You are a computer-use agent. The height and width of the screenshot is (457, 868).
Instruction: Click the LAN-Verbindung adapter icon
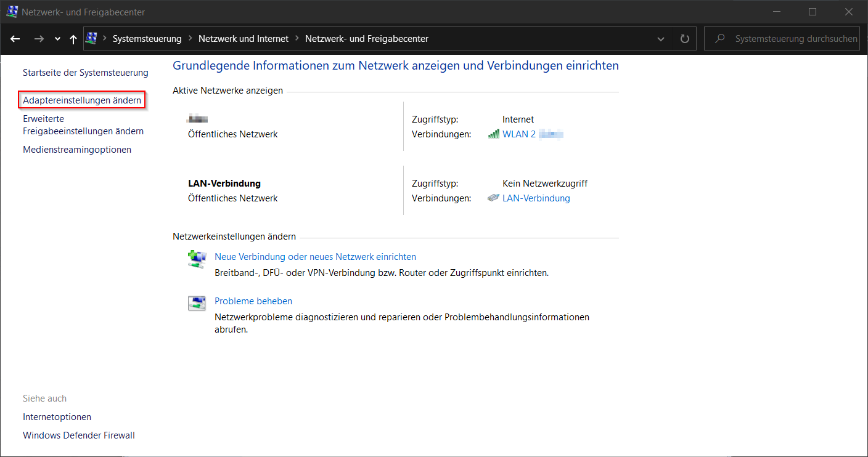coord(493,198)
